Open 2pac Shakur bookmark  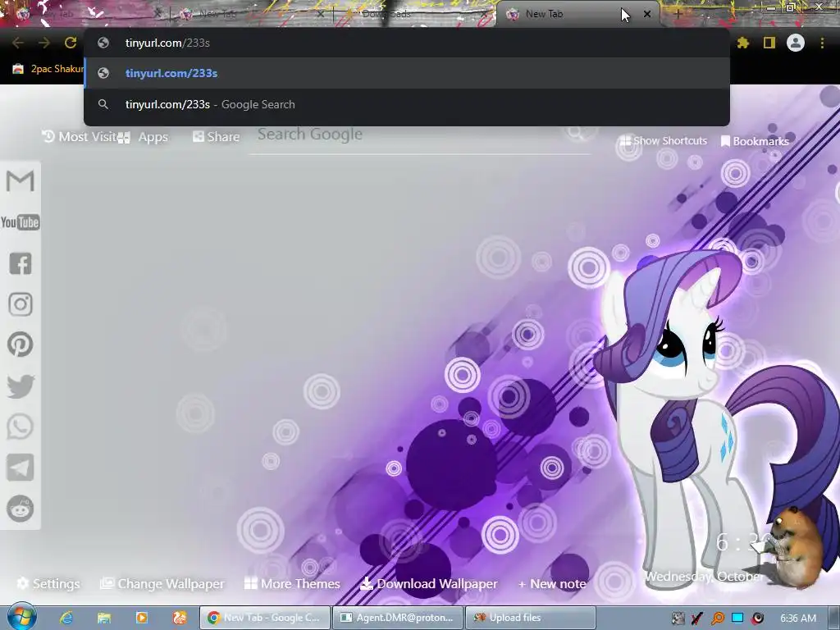point(48,69)
